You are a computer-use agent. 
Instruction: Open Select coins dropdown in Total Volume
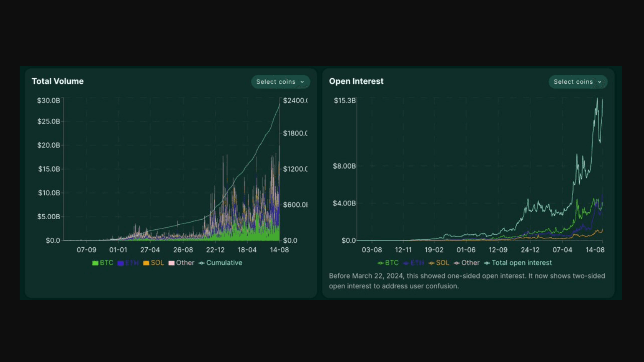pyautogui.click(x=280, y=82)
